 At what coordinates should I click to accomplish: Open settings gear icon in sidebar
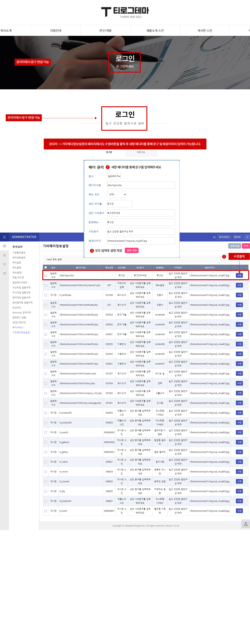click(4, 246)
